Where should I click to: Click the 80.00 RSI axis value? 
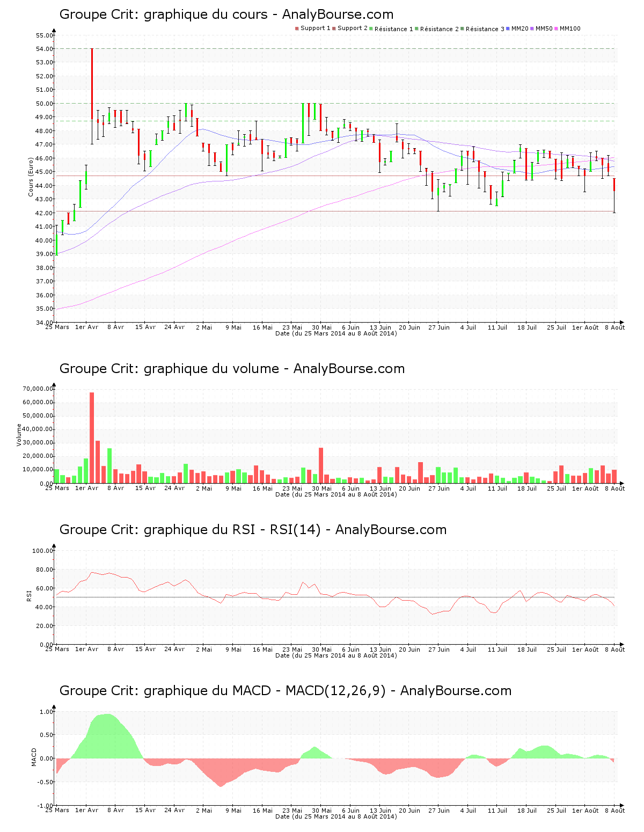(x=44, y=570)
